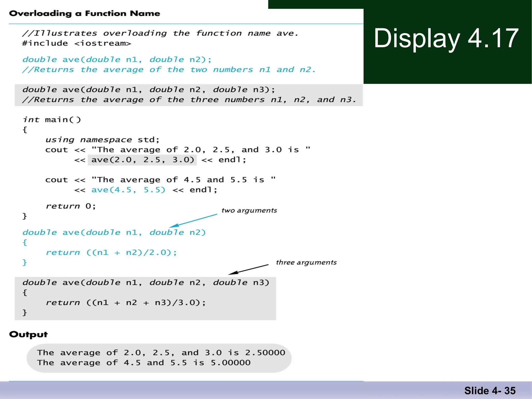Click the '//Illustrates overloading the function name ave.' comment
This screenshot has height=399, width=532.
pyautogui.click(x=160, y=33)
